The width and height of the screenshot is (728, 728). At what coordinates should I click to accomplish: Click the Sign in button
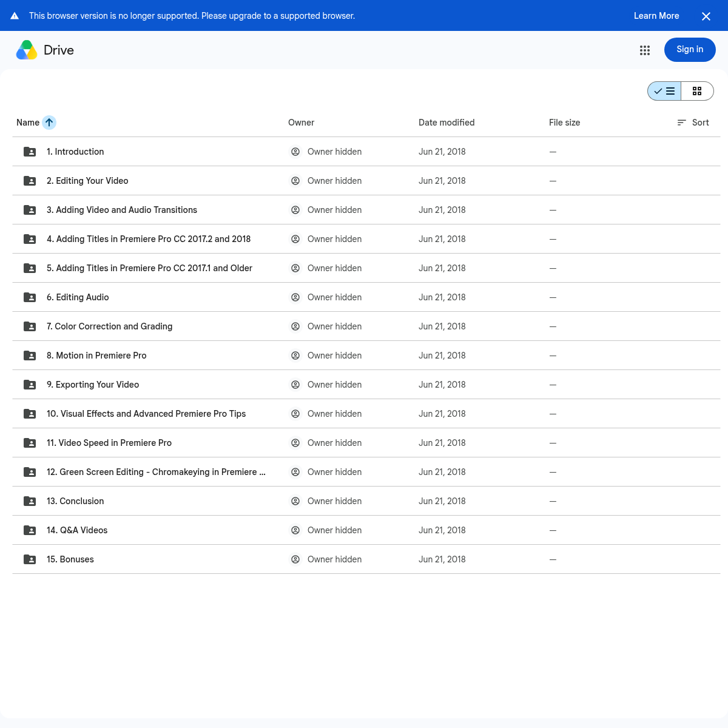pos(690,50)
